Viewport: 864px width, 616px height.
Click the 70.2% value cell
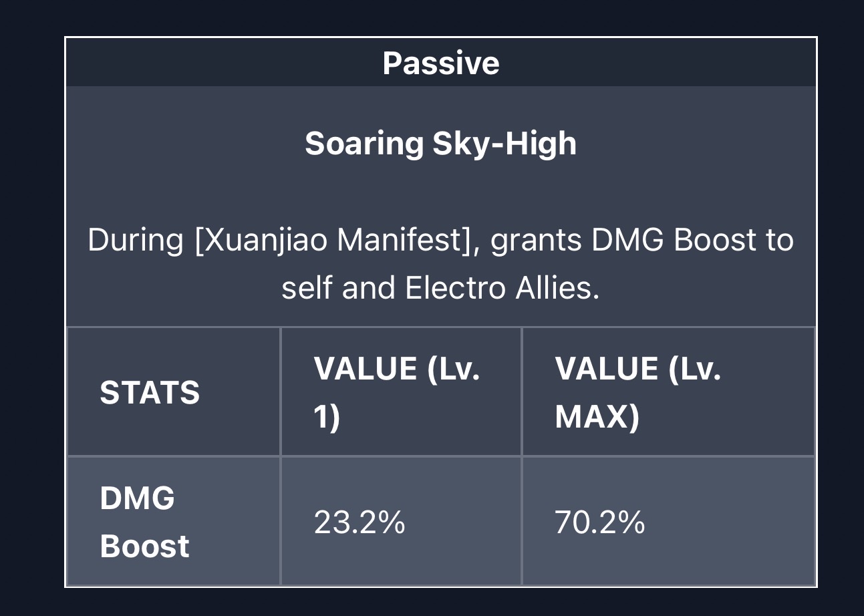(599, 522)
